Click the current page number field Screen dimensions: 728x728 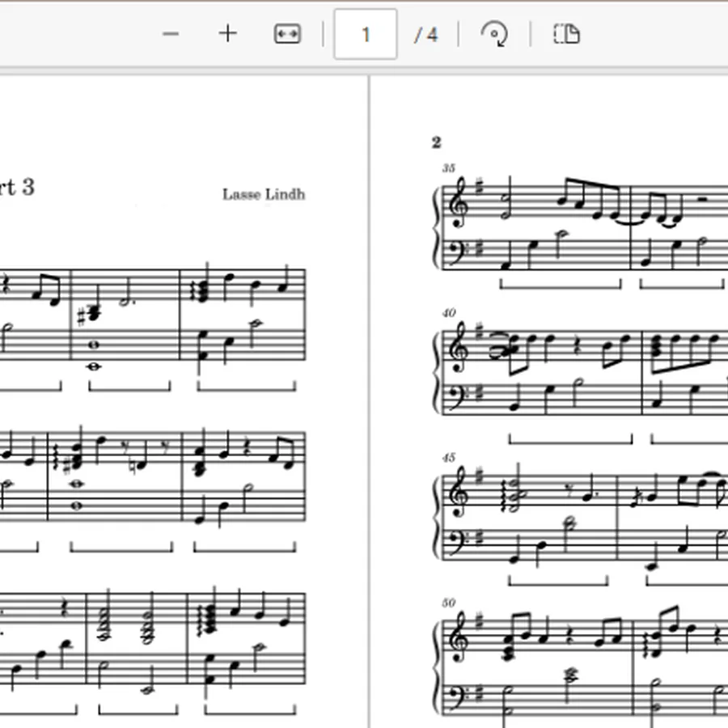click(x=366, y=34)
